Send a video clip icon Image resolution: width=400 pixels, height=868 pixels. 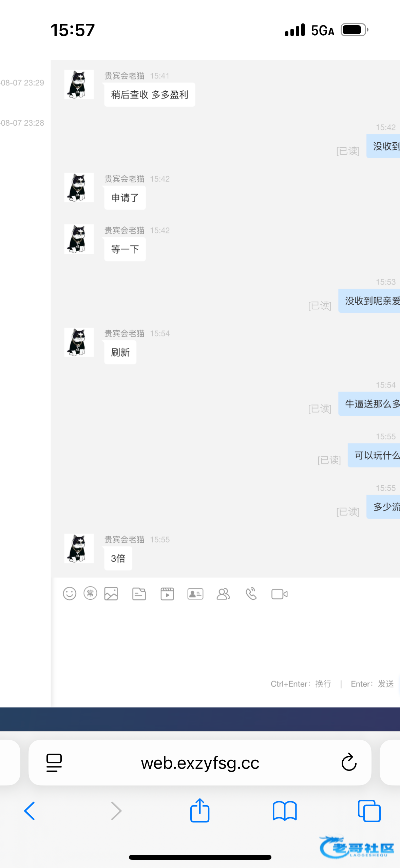coord(167,594)
